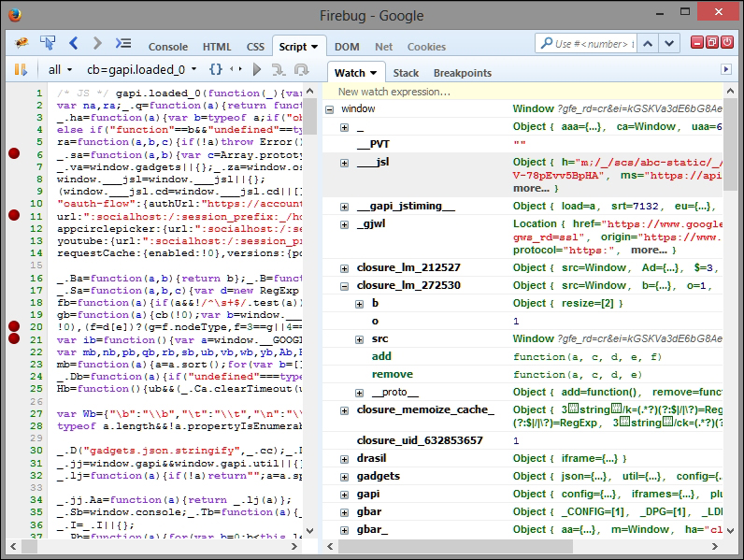Open the Watch tab dropdown arrow
The width and height of the screenshot is (744, 560).
(x=374, y=73)
